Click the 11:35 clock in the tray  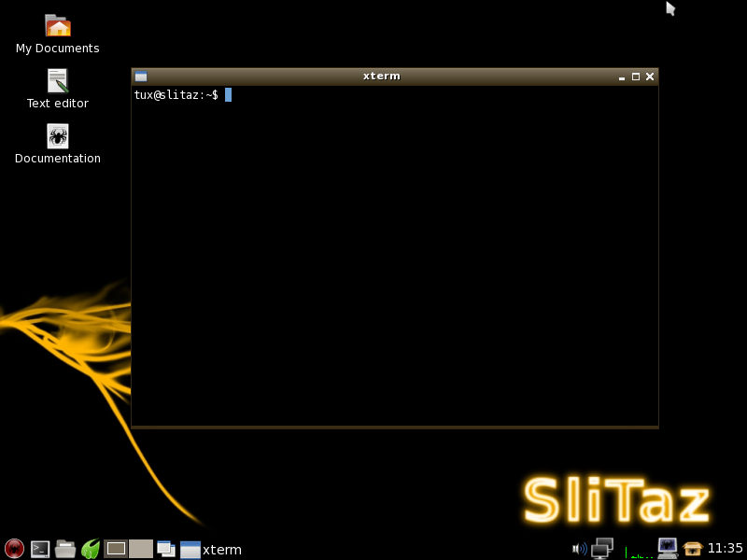tap(726, 549)
